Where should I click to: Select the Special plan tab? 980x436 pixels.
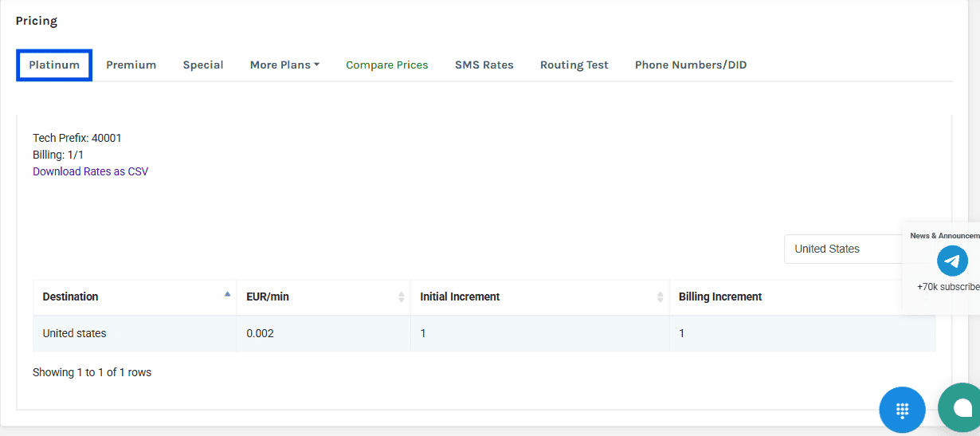point(203,65)
